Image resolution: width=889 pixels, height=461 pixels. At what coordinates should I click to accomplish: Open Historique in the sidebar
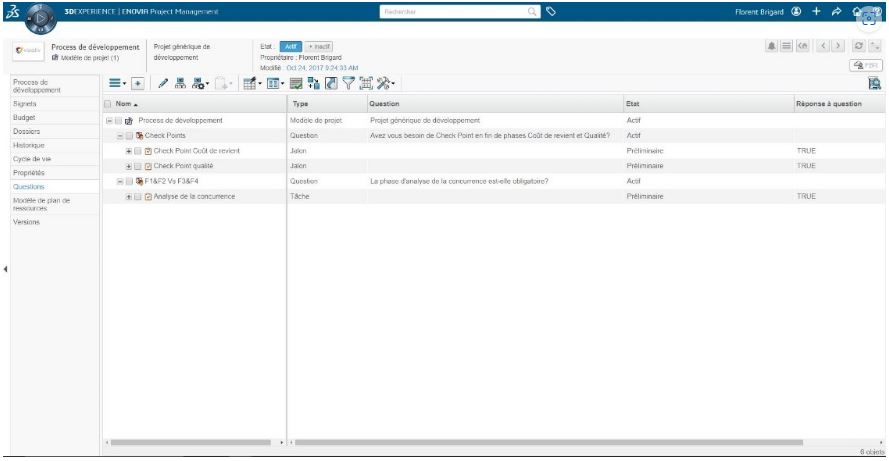point(28,145)
